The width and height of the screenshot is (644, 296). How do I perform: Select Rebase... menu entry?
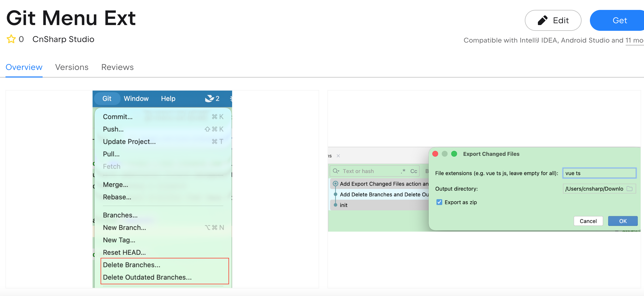tap(163, 197)
